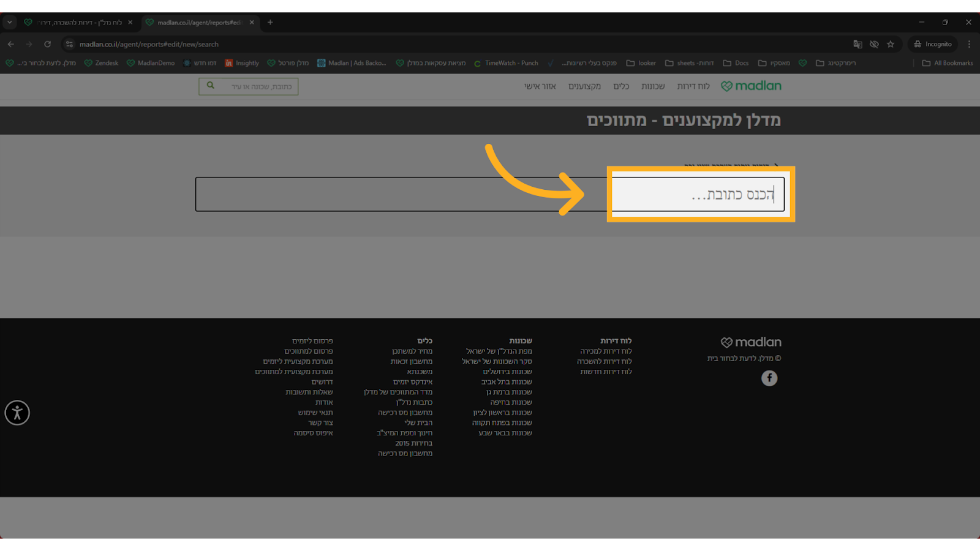Open the Incognito profile indicator
Viewport: 980px width, 551px height.
click(x=932, y=44)
